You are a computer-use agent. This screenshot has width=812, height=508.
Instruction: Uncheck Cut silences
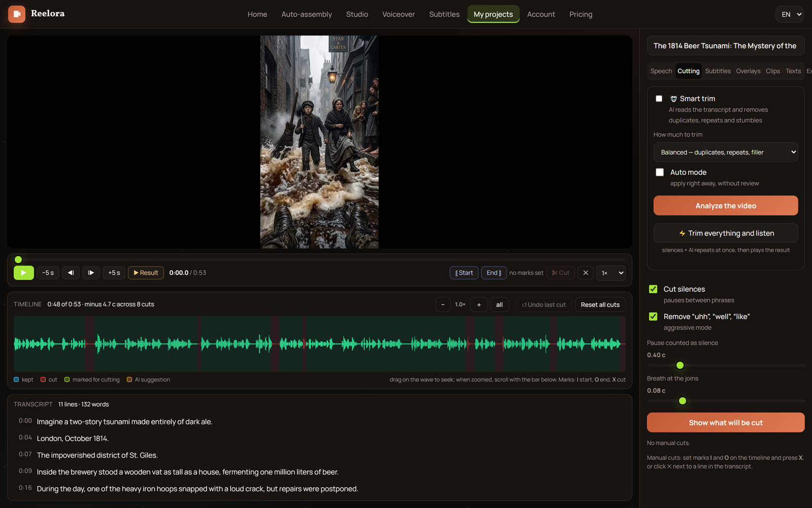click(x=653, y=289)
